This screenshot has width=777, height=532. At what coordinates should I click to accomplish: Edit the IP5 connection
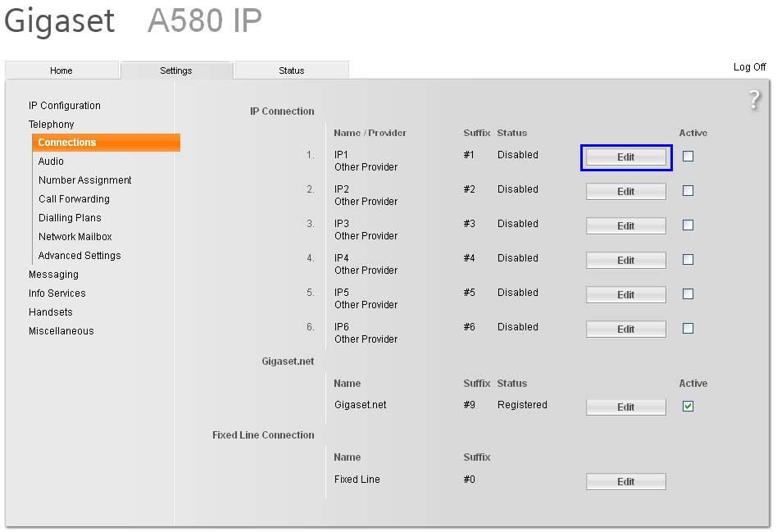click(x=626, y=294)
